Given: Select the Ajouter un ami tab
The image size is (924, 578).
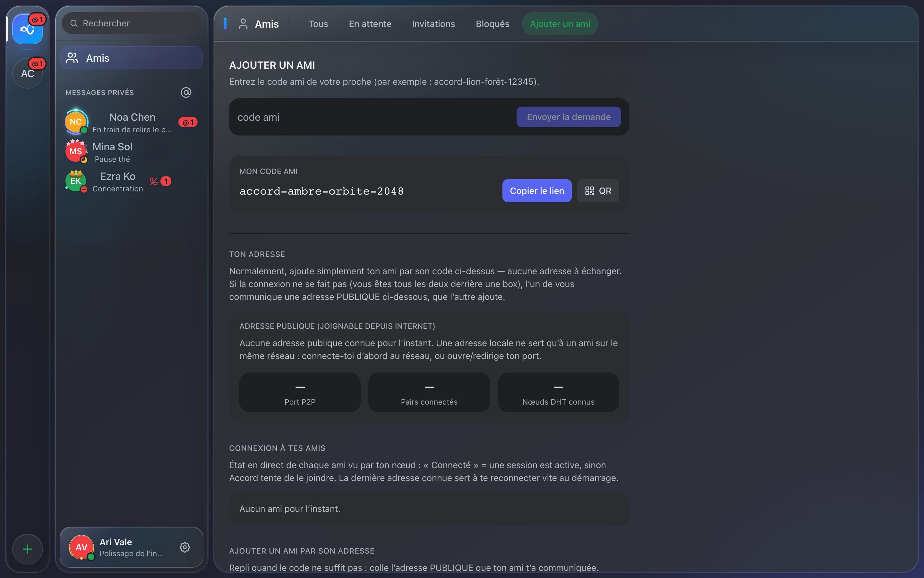Looking at the screenshot, I should [560, 24].
